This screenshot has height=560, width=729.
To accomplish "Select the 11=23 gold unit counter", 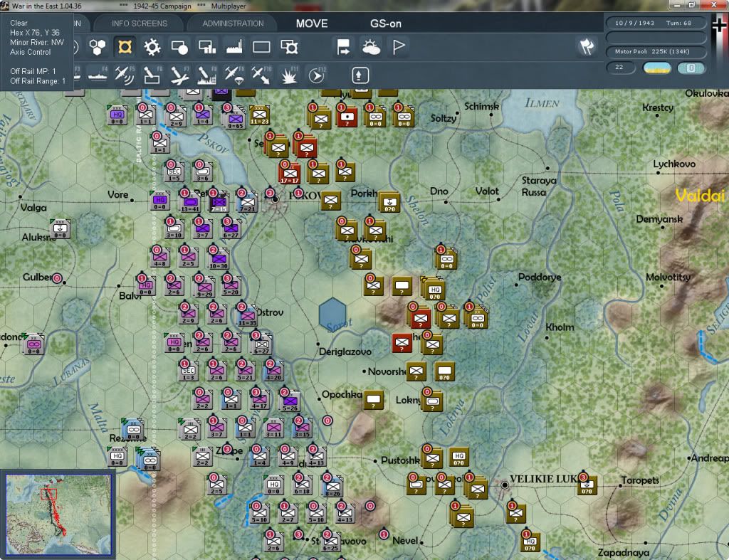I will click(x=259, y=115).
